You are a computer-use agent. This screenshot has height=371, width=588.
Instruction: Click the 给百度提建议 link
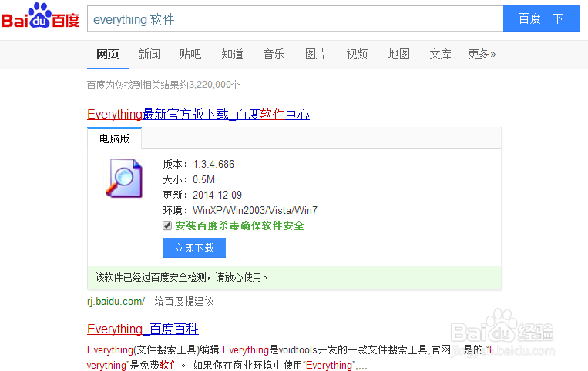pyautogui.click(x=184, y=302)
